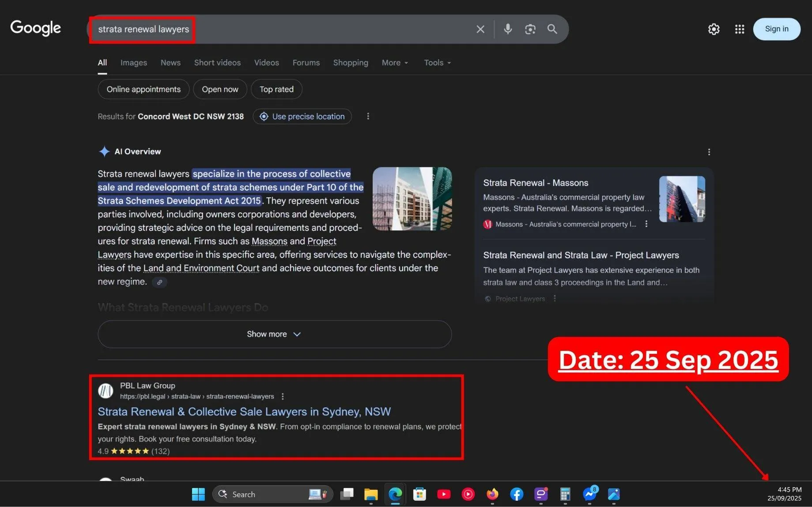The height and width of the screenshot is (507, 812).
Task: Apply the Top rated filter
Action: pyautogui.click(x=276, y=89)
